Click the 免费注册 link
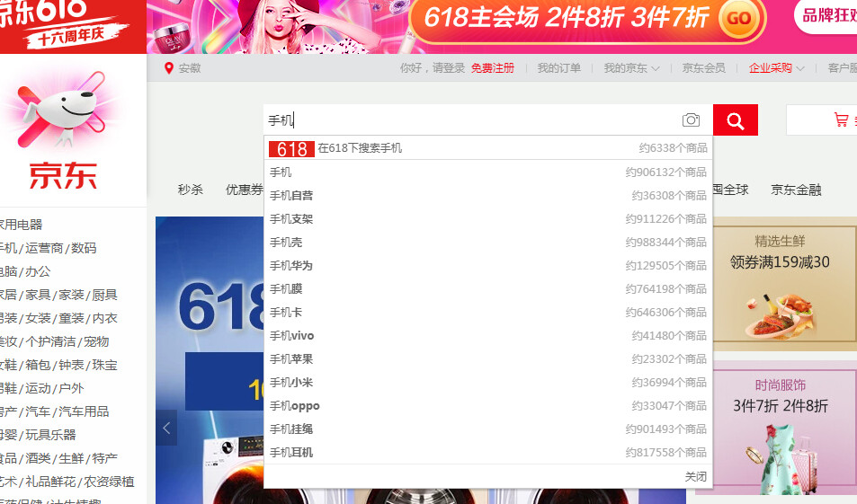Screen dimensions: 857x504 click(493, 68)
